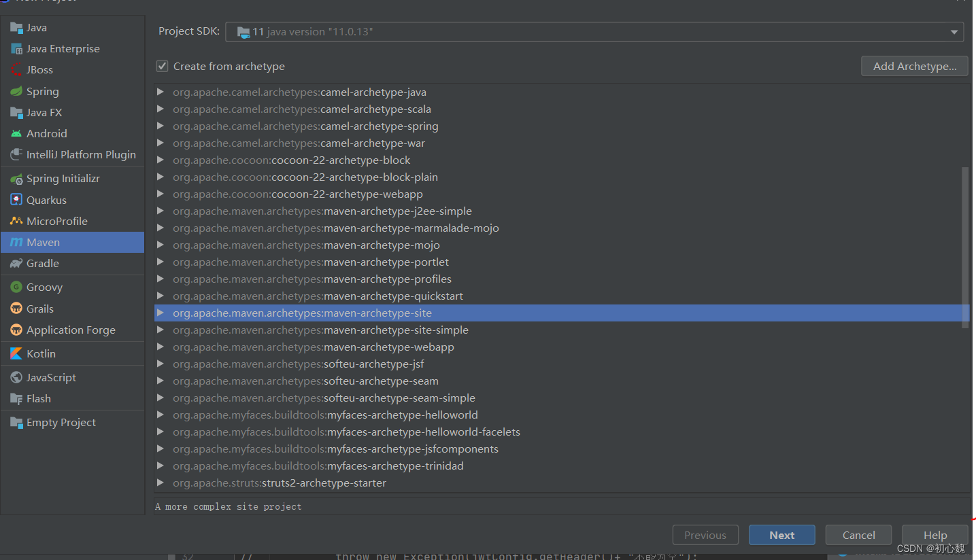This screenshot has width=976, height=560.
Task: Click the Application Forge icon
Action: click(x=16, y=330)
